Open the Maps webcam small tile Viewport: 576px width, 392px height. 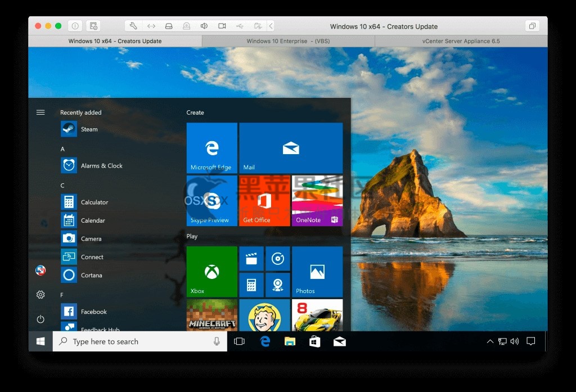pyautogui.click(x=278, y=285)
